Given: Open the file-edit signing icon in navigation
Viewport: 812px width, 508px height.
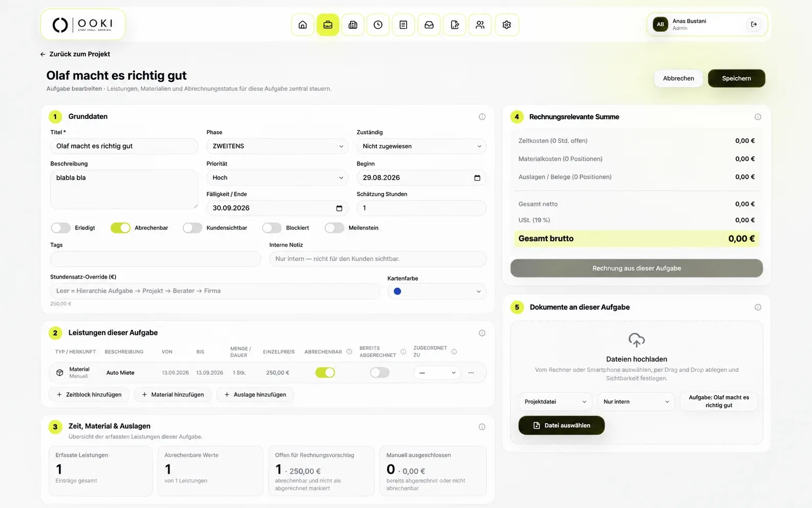Looking at the screenshot, I should pyautogui.click(x=455, y=25).
